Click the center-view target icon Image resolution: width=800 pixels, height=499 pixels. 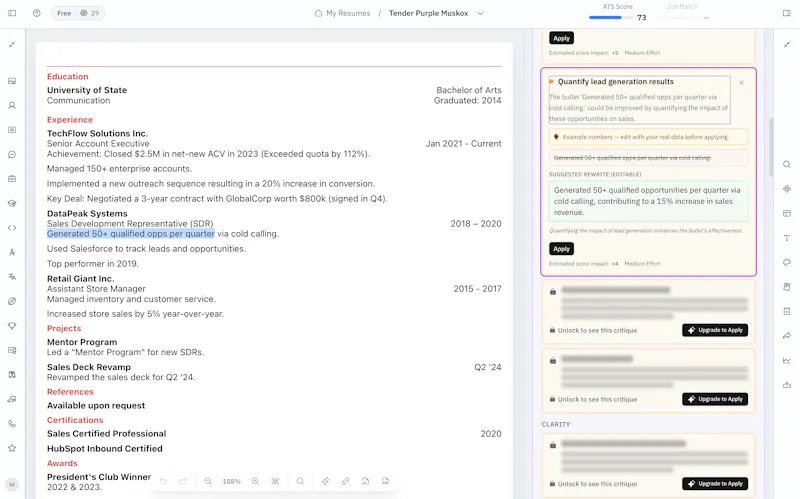coord(276,481)
